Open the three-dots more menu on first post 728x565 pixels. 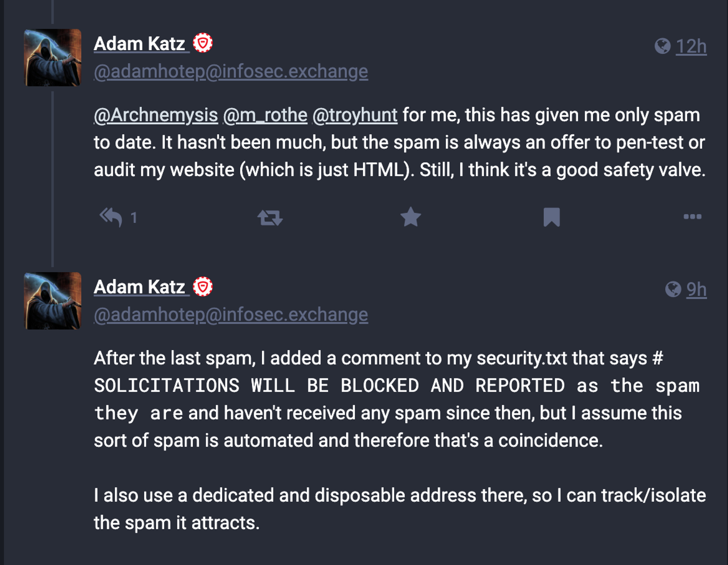[693, 217]
